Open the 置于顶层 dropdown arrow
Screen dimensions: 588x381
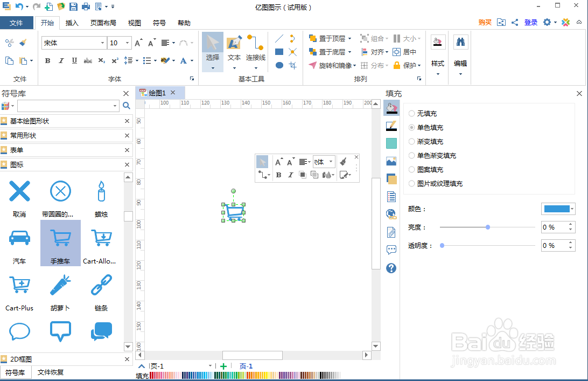349,38
